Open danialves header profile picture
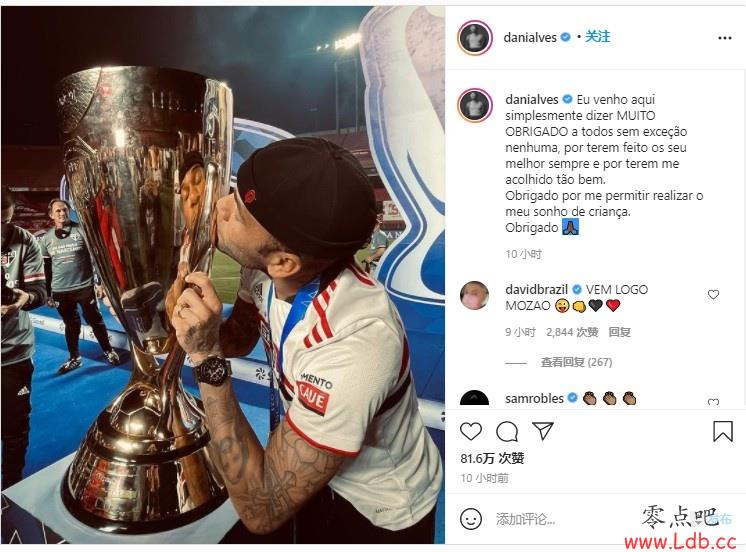The width and height of the screenshot is (746, 552). point(475,38)
